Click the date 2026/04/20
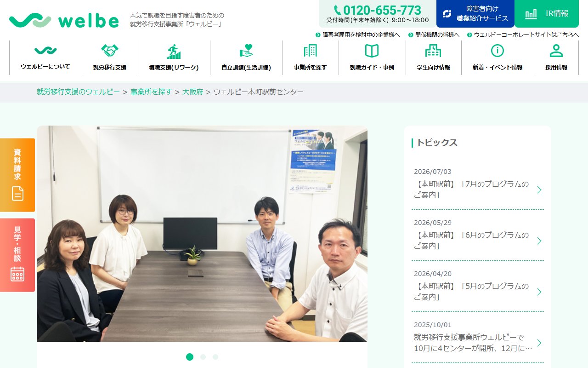Image resolution: width=588 pixels, height=368 pixels. [x=433, y=274]
